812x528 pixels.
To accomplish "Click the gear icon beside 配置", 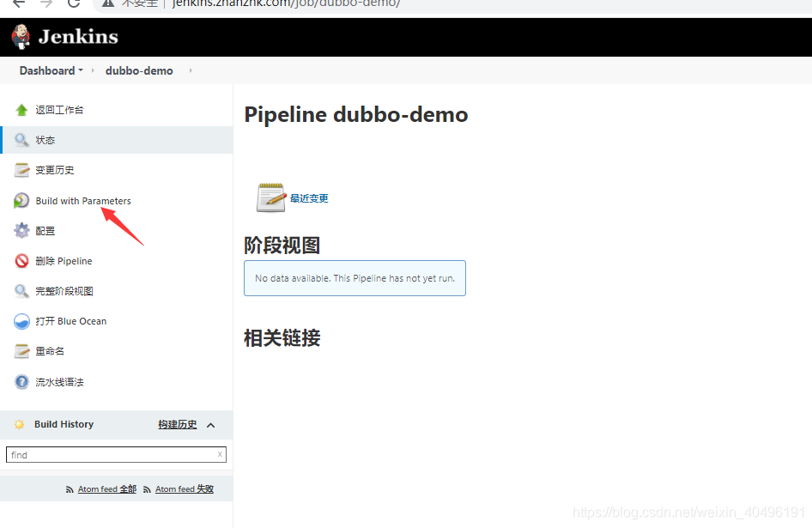I will [21, 231].
